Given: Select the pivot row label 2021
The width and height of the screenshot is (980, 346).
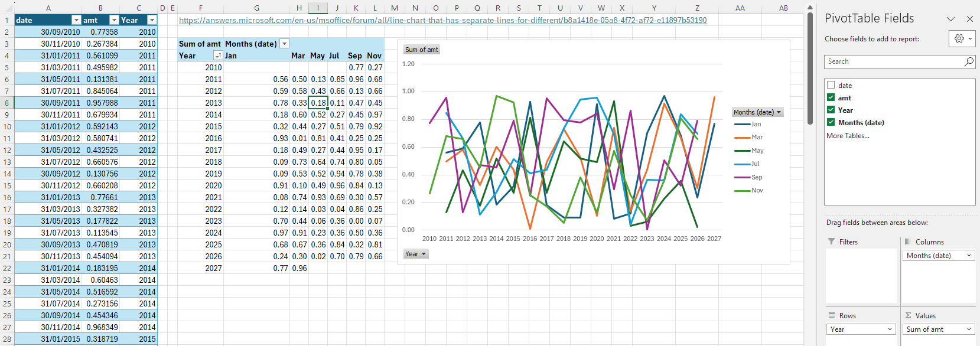Looking at the screenshot, I should coord(201,197).
